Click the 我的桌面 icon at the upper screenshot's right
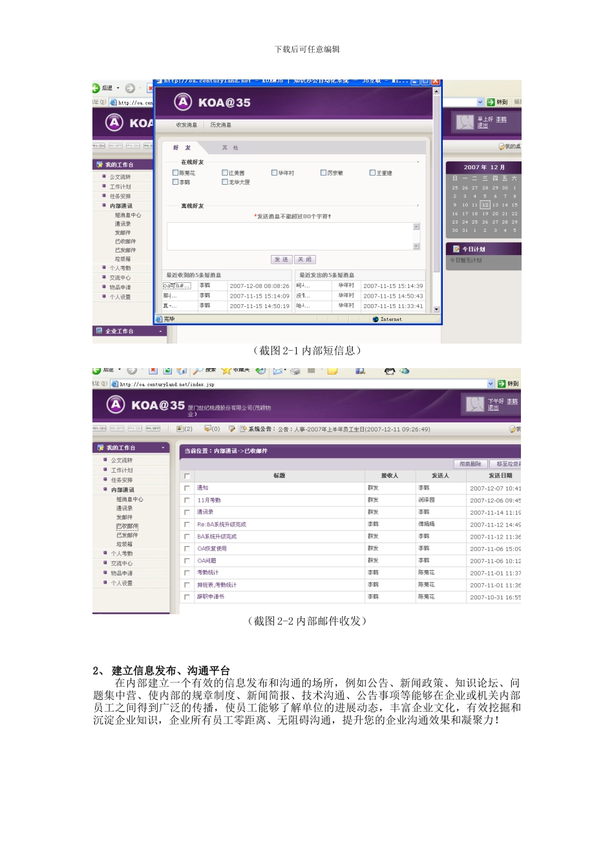The width and height of the screenshot is (614, 868). 502,147
